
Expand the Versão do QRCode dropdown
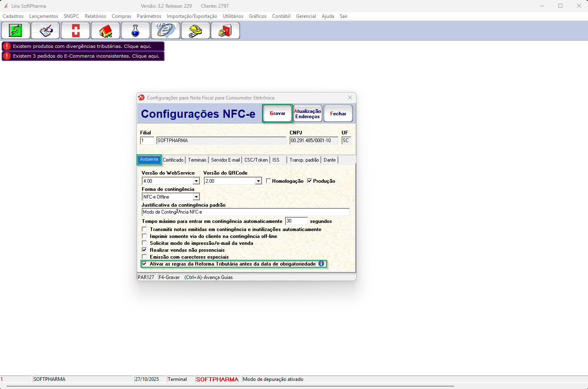(x=258, y=181)
